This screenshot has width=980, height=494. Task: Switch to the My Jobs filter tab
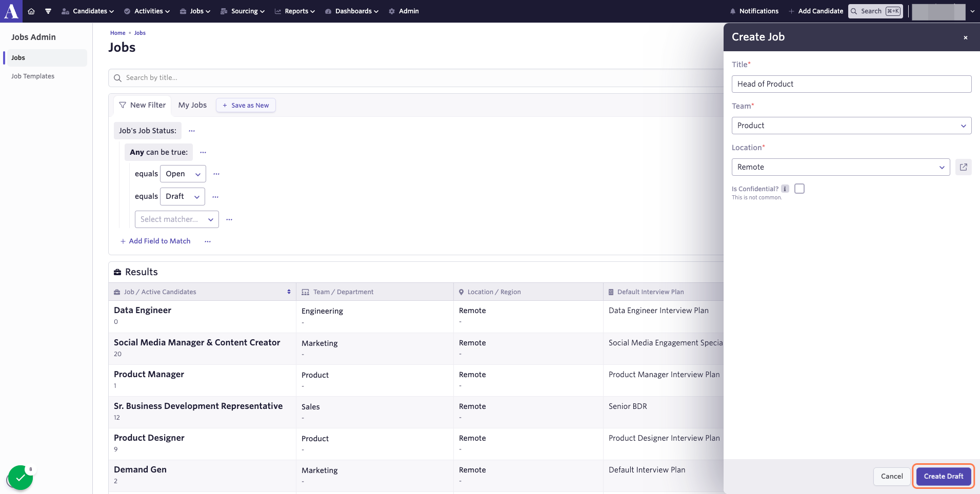click(192, 105)
